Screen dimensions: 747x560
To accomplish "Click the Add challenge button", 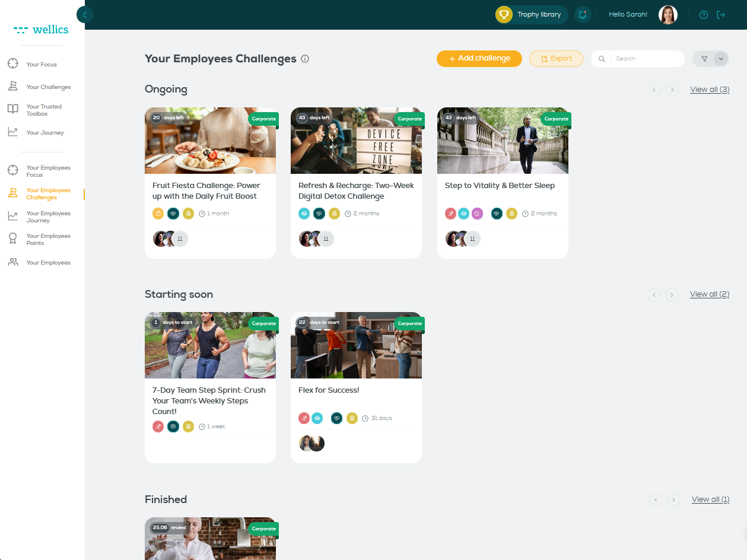I will [x=479, y=59].
